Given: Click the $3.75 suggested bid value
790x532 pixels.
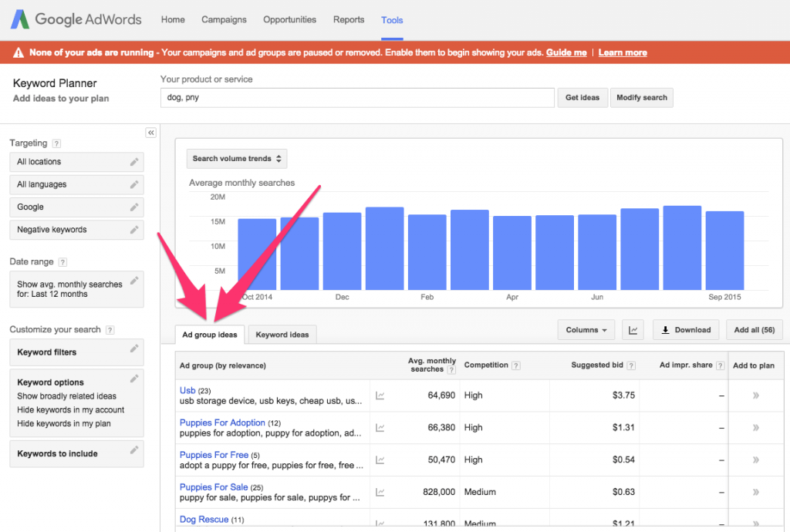Looking at the screenshot, I should click(x=623, y=396).
